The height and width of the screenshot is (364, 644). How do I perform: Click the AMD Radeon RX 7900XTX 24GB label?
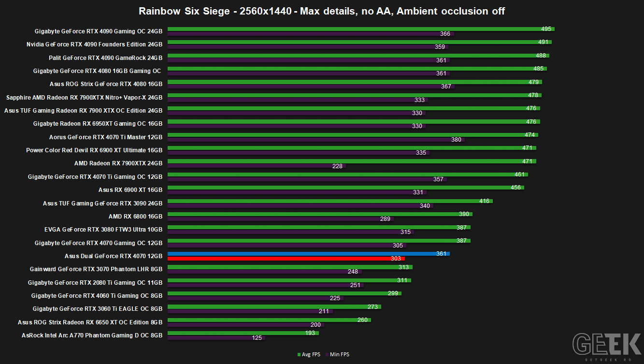coord(118,163)
